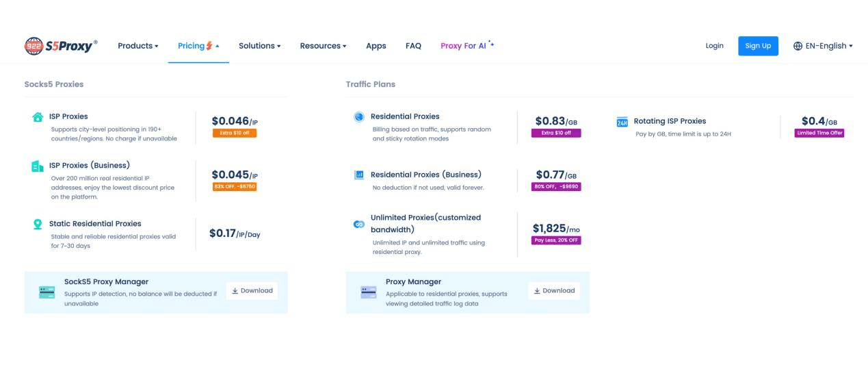The height and width of the screenshot is (380, 868).
Task: Open the EN-English language selector
Action: tap(823, 46)
